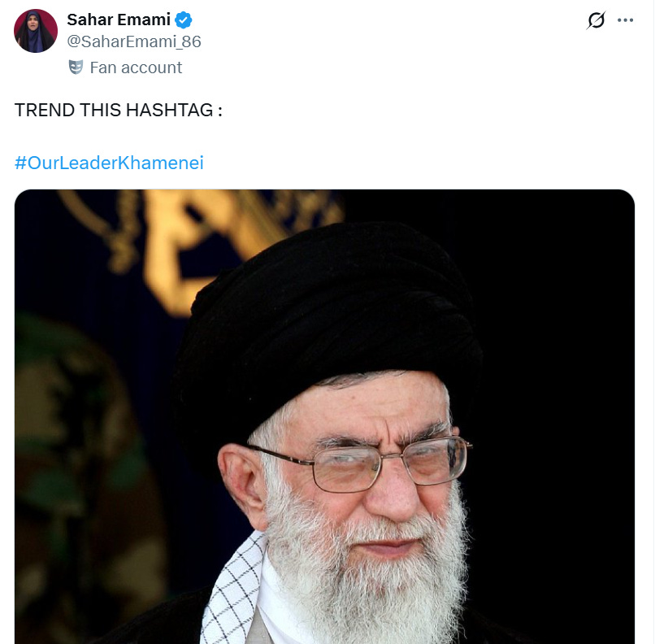Open the three-dot More options menu
The image size is (655, 644).
(x=625, y=20)
